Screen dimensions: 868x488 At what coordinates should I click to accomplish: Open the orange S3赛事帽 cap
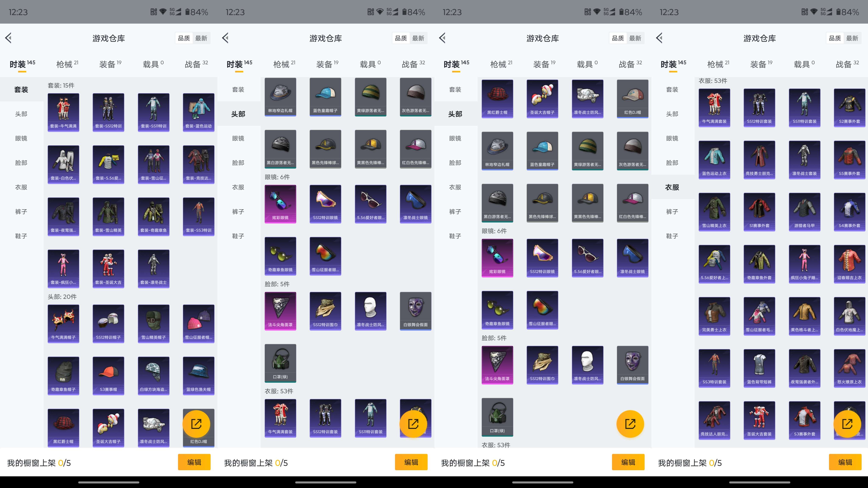108,376
